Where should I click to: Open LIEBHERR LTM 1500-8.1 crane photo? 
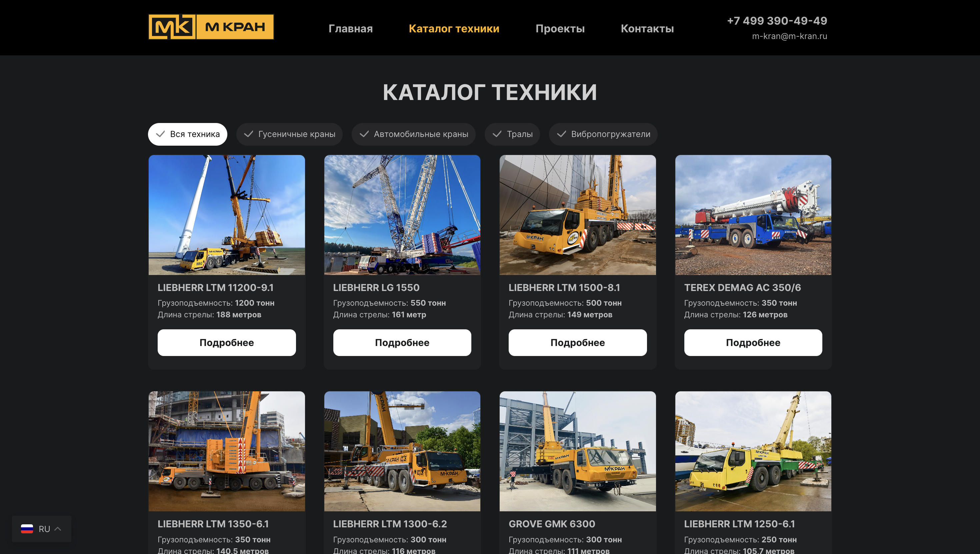click(577, 215)
